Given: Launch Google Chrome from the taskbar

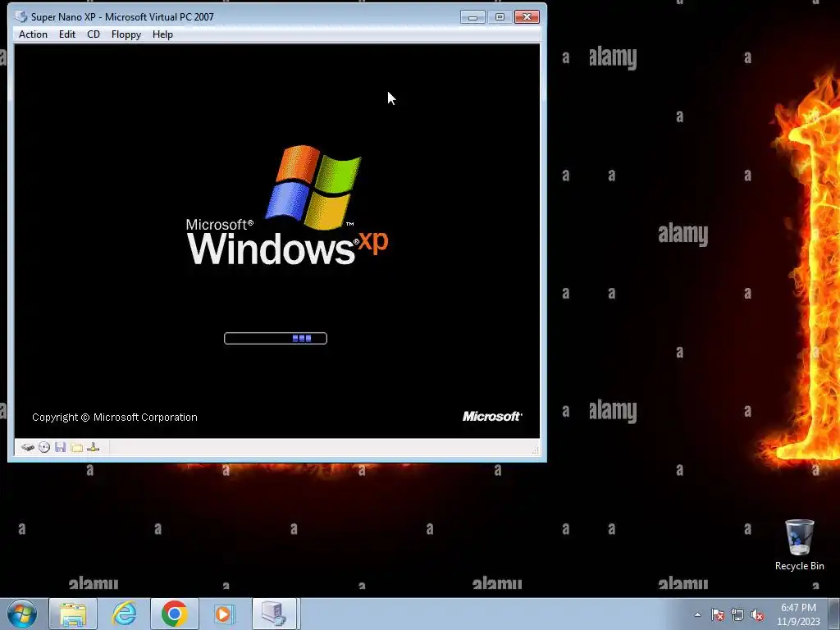Looking at the screenshot, I should pyautogui.click(x=175, y=614).
